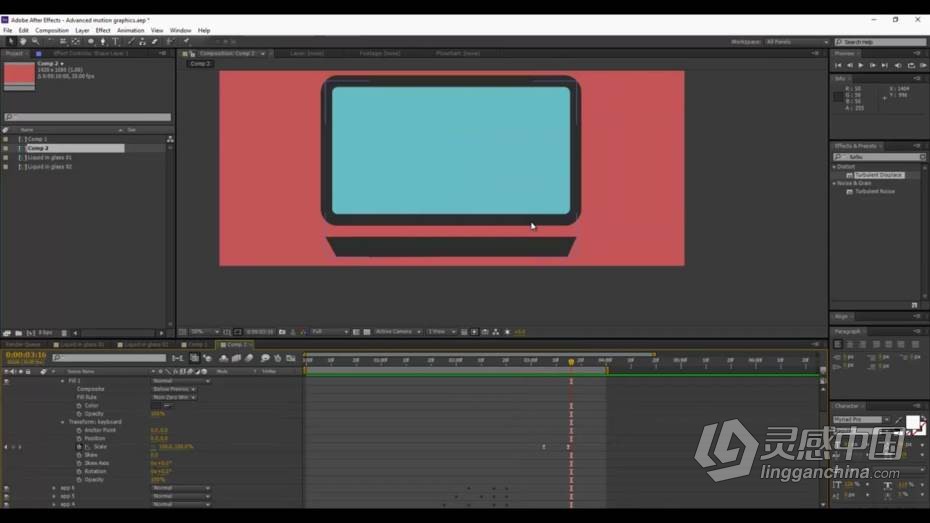Open the Effect menu

point(103,30)
